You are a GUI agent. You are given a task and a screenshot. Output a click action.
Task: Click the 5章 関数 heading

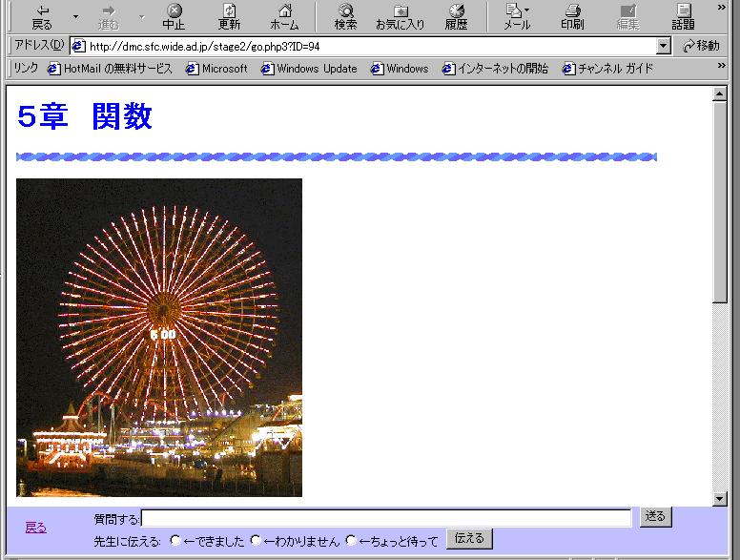[x=85, y=116]
